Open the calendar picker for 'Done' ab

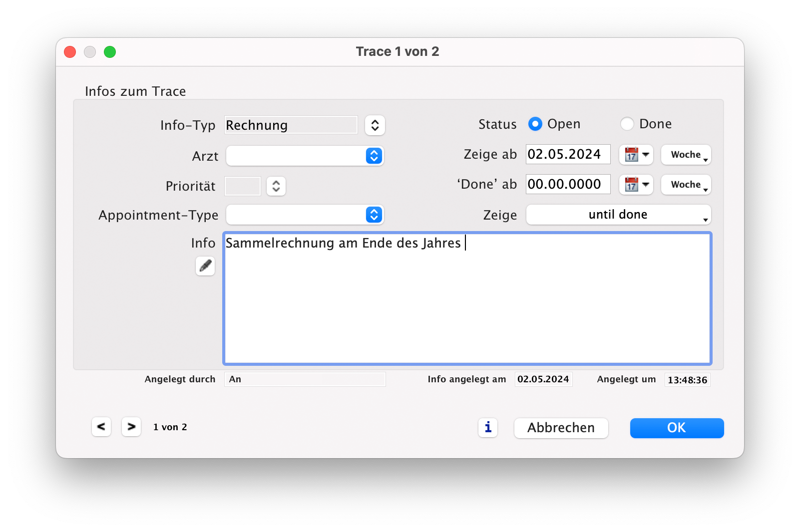click(x=636, y=185)
